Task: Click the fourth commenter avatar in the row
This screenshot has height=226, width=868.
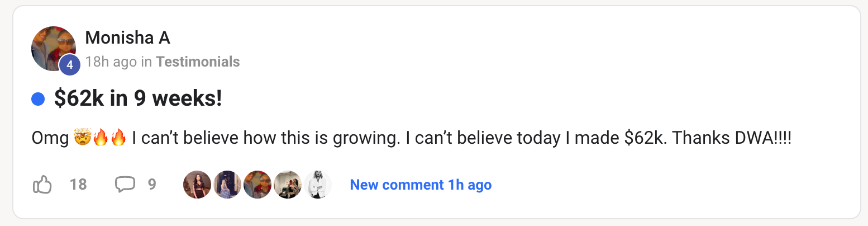Action: point(288,185)
